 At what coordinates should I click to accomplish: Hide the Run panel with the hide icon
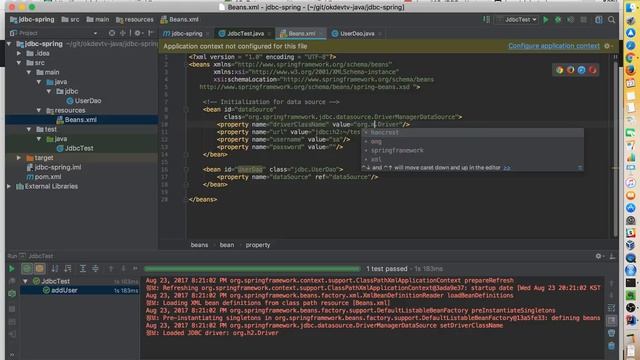(612, 256)
